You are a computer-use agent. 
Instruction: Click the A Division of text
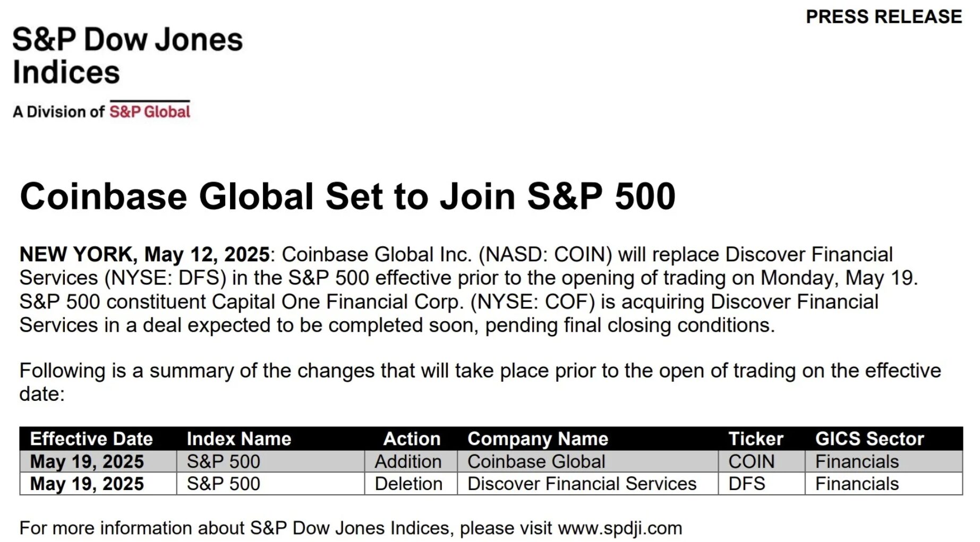tap(58, 112)
